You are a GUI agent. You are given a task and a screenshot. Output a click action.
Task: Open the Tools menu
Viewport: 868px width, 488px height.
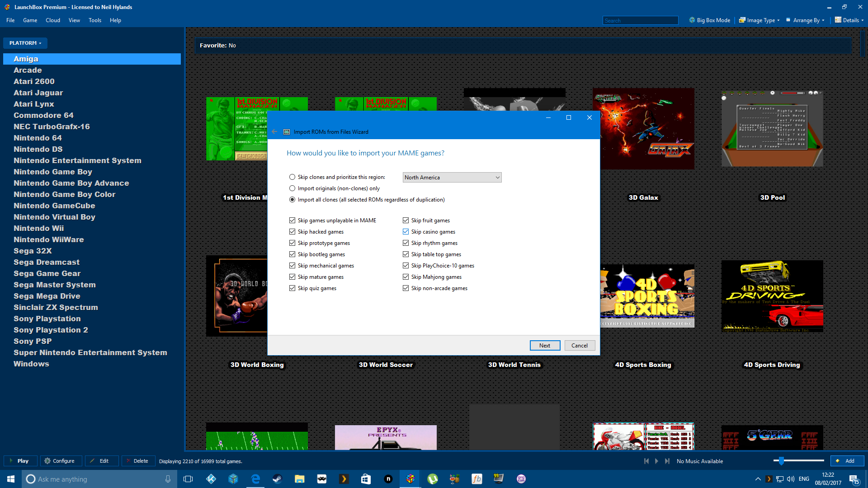tap(95, 20)
